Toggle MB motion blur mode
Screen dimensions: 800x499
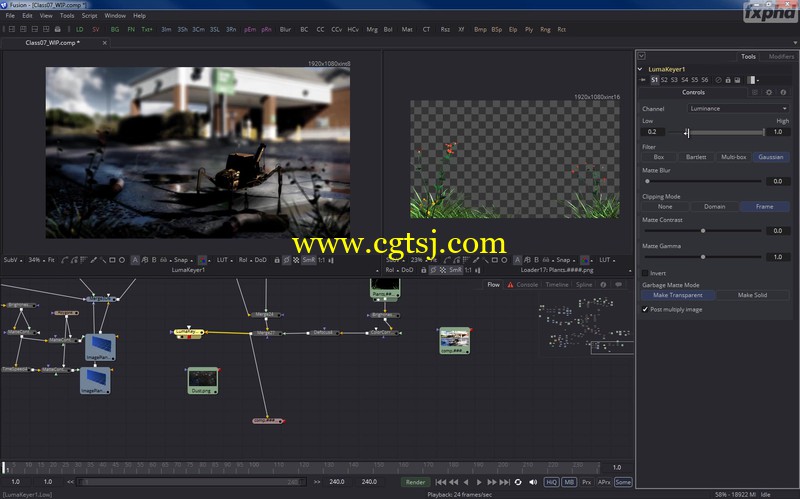569,482
